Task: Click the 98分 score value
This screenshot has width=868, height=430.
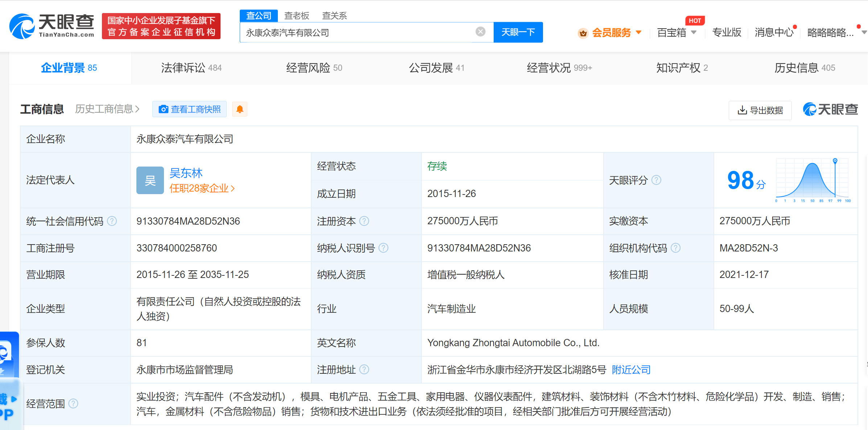Action: [x=746, y=180]
